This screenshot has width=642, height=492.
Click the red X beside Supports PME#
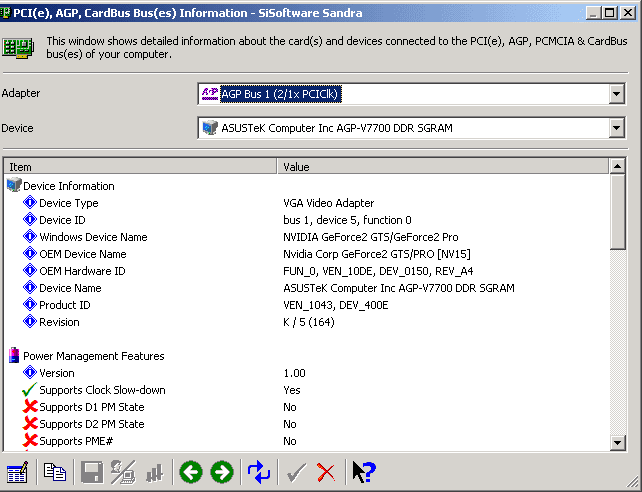pyautogui.click(x=30, y=440)
